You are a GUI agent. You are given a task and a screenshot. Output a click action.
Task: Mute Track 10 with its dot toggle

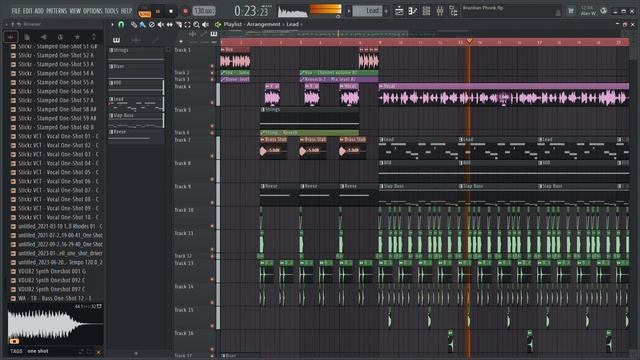pyautogui.click(x=212, y=226)
